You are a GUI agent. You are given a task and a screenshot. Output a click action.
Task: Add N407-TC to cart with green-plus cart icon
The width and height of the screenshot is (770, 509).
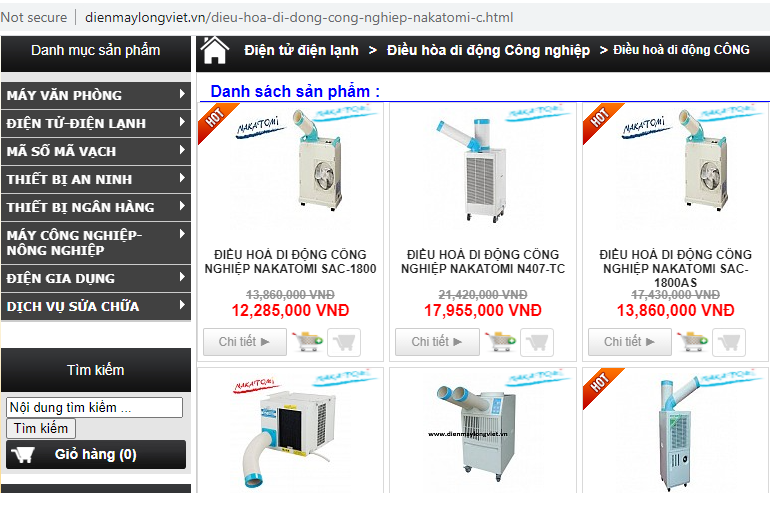(x=500, y=342)
